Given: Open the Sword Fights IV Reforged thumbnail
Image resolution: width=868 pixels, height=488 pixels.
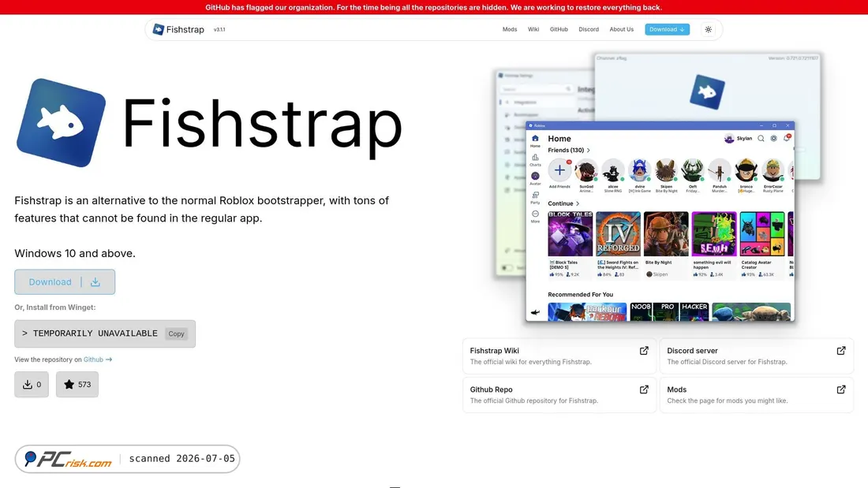Looking at the screenshot, I should pyautogui.click(x=619, y=234).
